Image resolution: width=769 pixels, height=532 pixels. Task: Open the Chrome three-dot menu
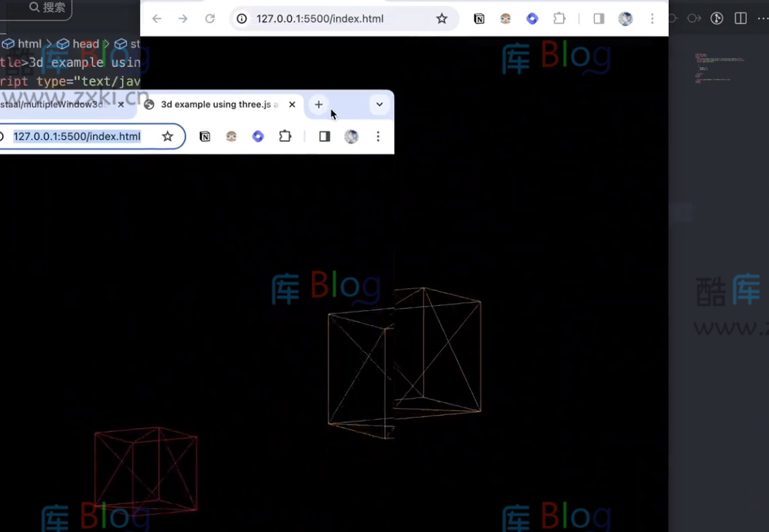click(652, 19)
